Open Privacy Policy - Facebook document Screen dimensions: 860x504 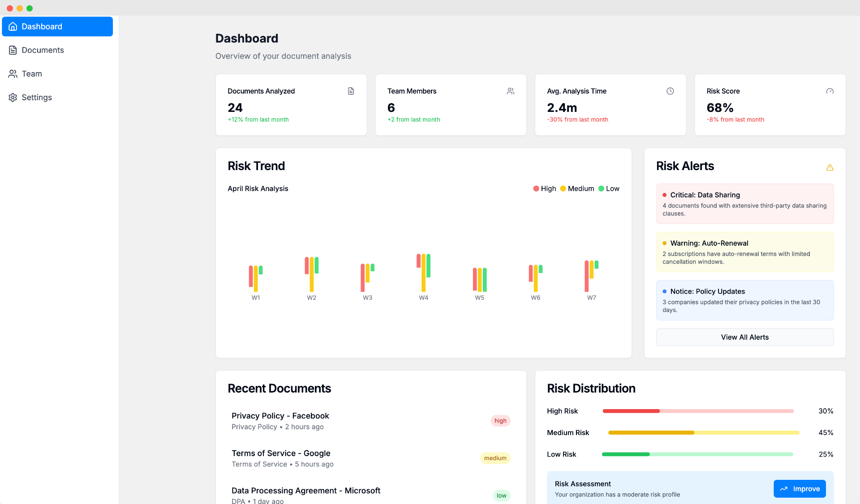(371, 421)
